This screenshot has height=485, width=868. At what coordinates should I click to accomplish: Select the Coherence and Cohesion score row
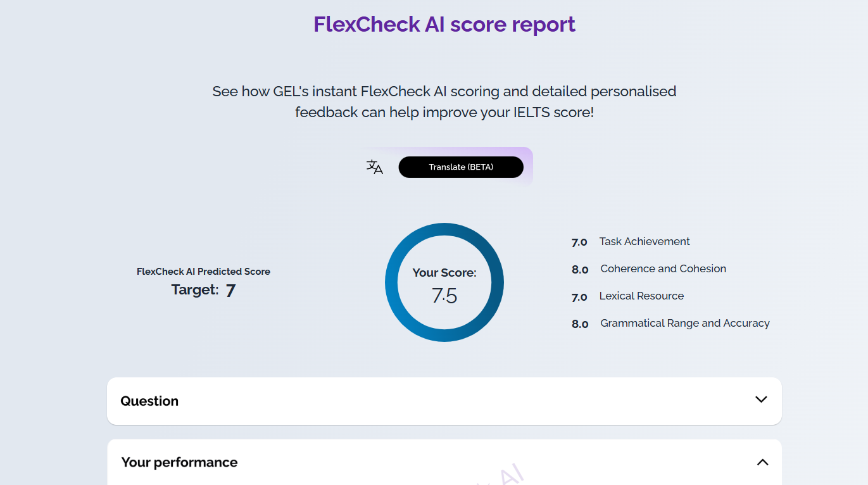(x=662, y=269)
